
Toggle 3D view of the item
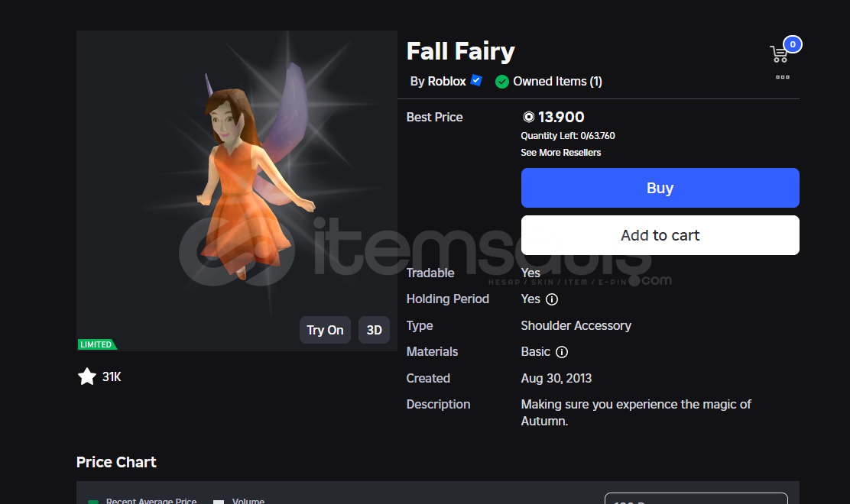click(374, 330)
